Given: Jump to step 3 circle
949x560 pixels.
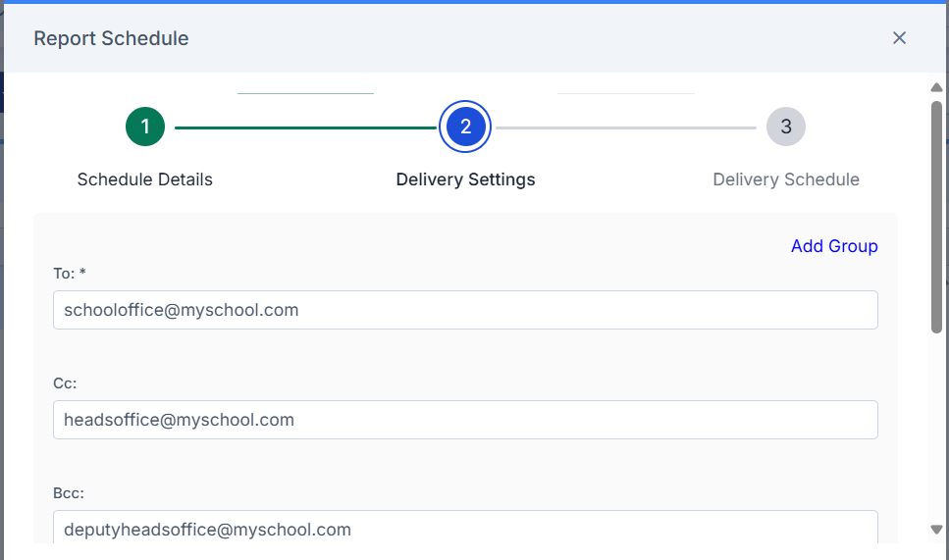Looking at the screenshot, I should pyautogui.click(x=785, y=127).
